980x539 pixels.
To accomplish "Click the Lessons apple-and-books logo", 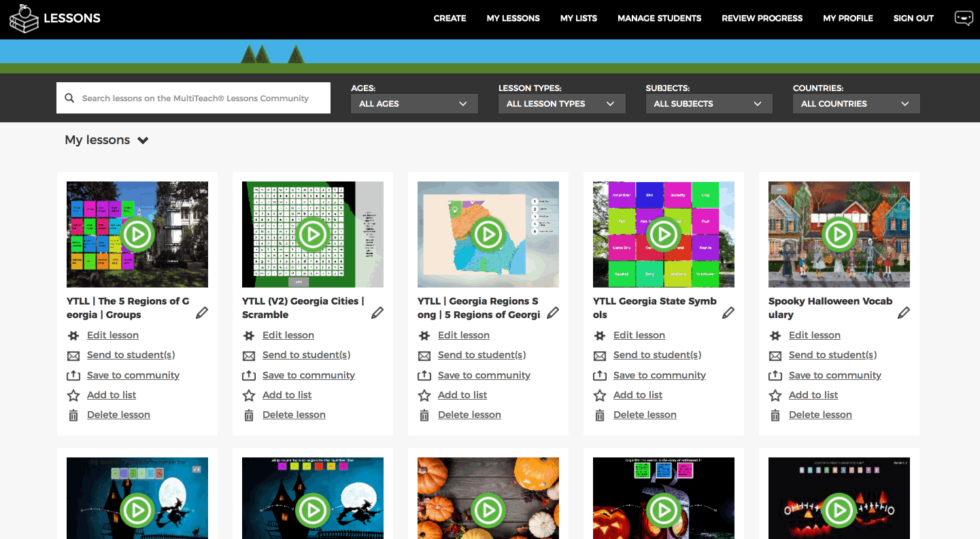I will point(24,18).
